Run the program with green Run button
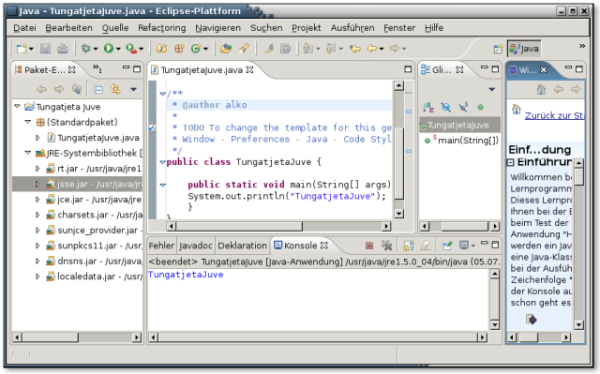 coord(109,48)
